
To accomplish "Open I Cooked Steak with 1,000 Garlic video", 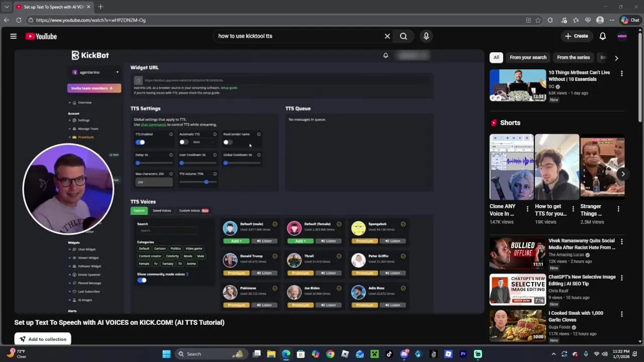I will [518, 326].
